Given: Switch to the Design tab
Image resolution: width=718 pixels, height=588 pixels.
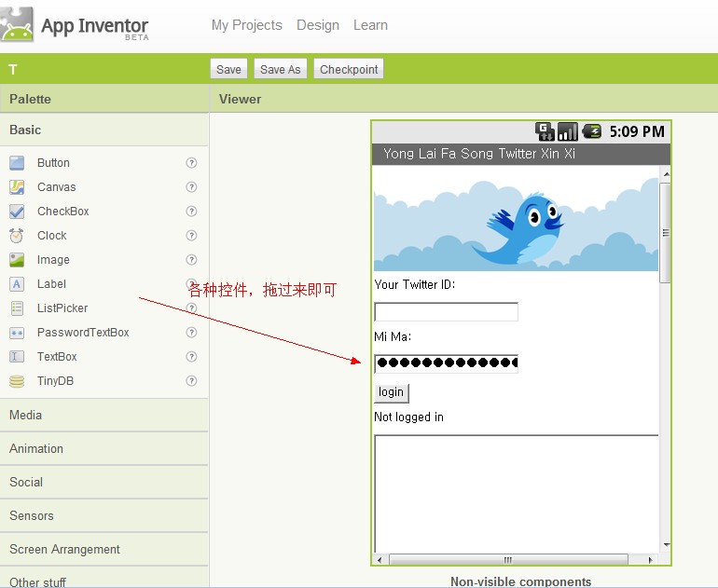Looking at the screenshot, I should (x=318, y=25).
